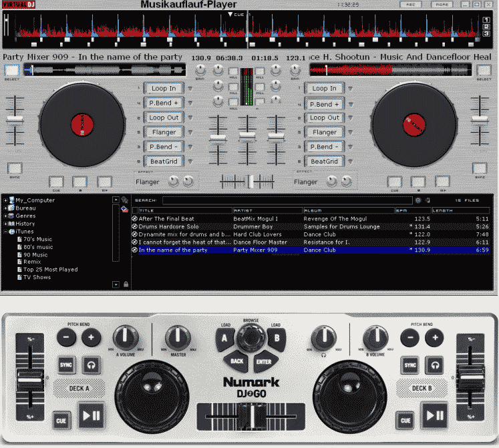Open dropdown arrow beside deck B P.Bend -
This screenshot has width=499, height=448.
[351, 147]
